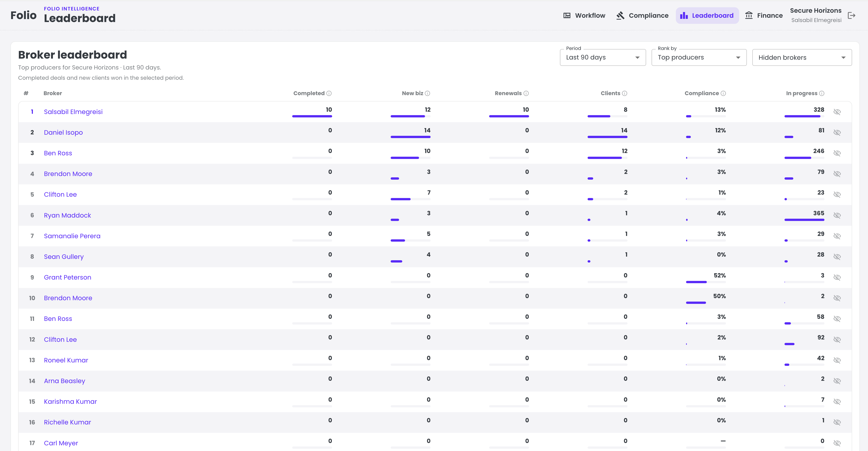
Task: Click Grant Peterson's 52% compliance bar
Action: pos(706,282)
